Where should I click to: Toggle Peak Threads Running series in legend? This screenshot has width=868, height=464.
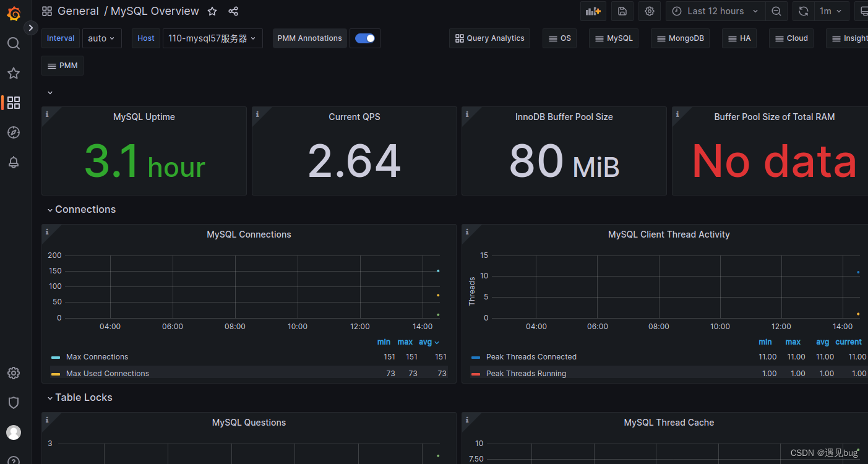[x=526, y=374]
